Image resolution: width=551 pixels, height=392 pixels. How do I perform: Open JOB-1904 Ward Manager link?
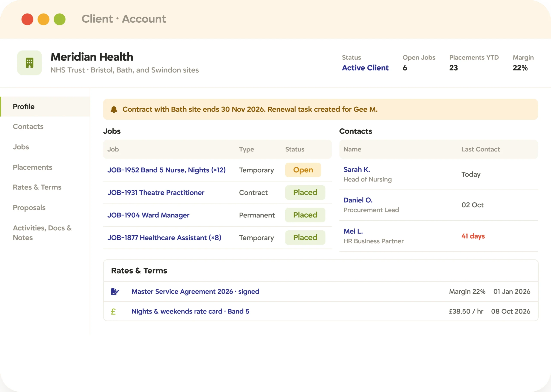[x=148, y=215]
